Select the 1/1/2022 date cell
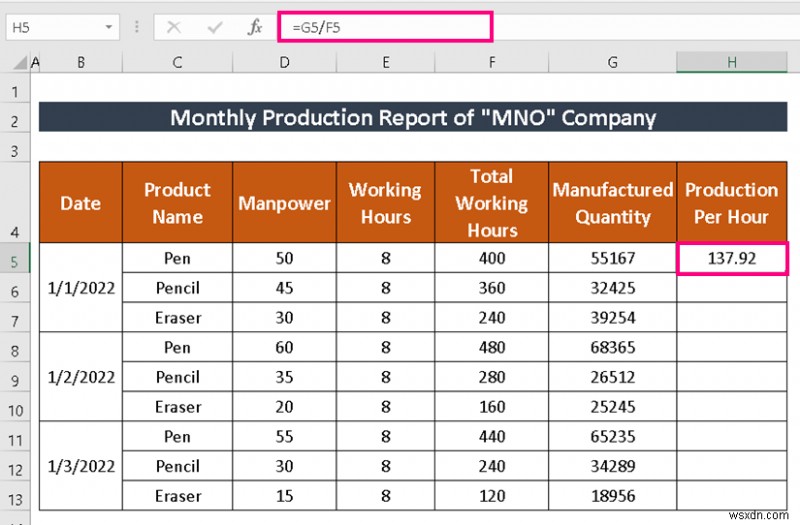 [x=81, y=287]
